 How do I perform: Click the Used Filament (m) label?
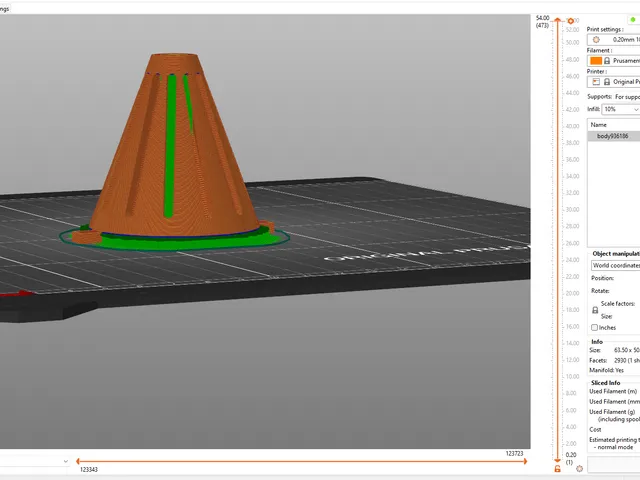click(613, 391)
